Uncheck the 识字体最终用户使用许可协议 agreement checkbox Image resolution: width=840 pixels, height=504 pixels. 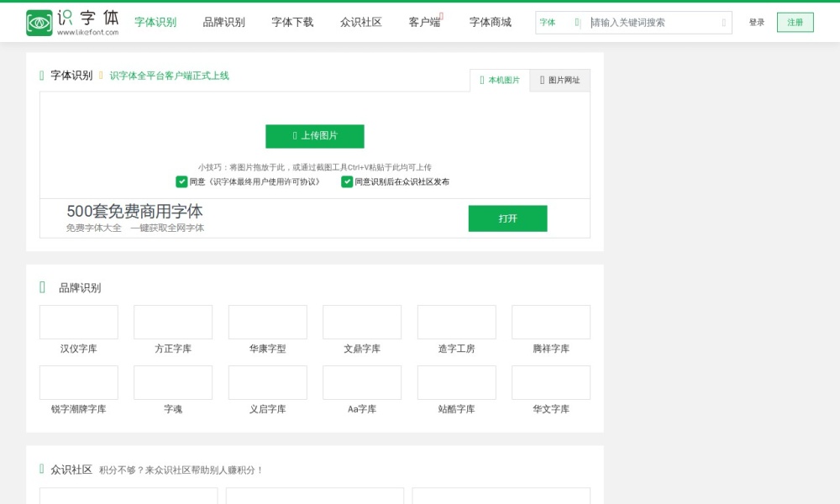(x=181, y=181)
